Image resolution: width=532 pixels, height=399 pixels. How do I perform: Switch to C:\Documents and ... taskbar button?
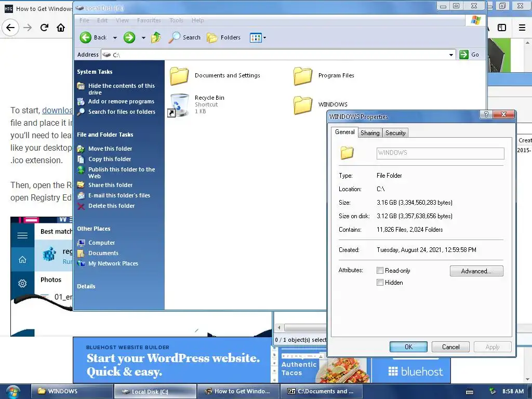pos(322,391)
